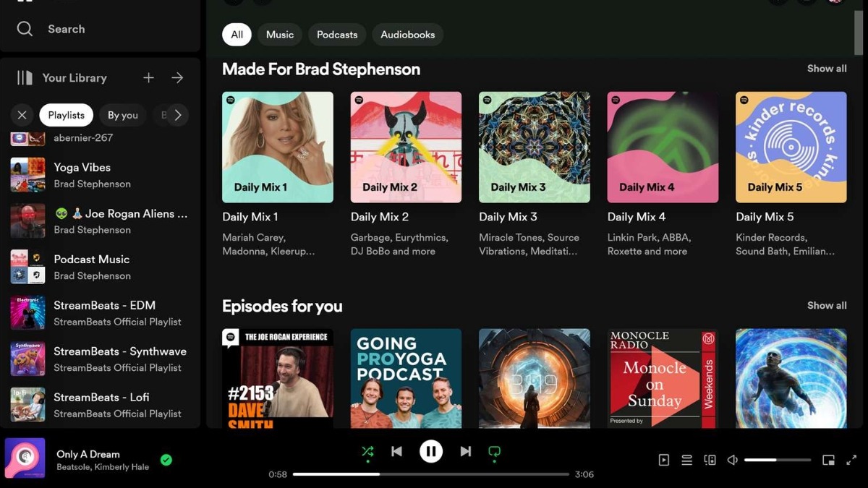Select the Playlists filter chip
Image resolution: width=868 pixels, height=488 pixels.
[67, 115]
